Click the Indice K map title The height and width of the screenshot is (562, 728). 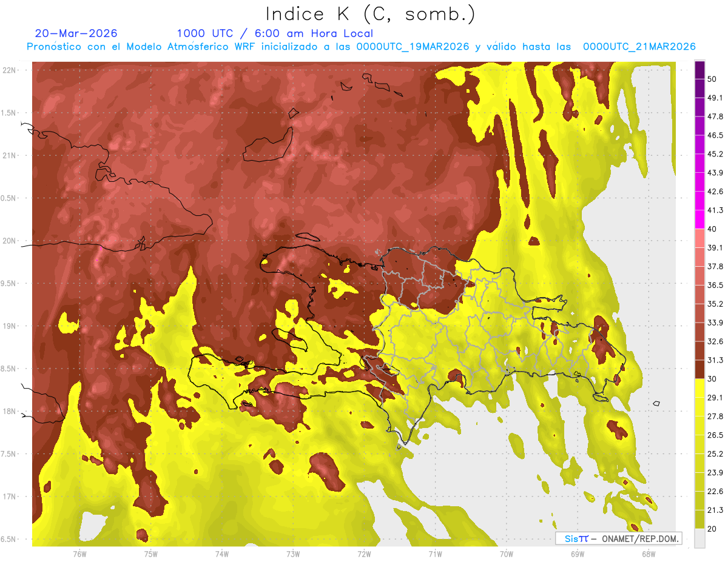(371, 14)
